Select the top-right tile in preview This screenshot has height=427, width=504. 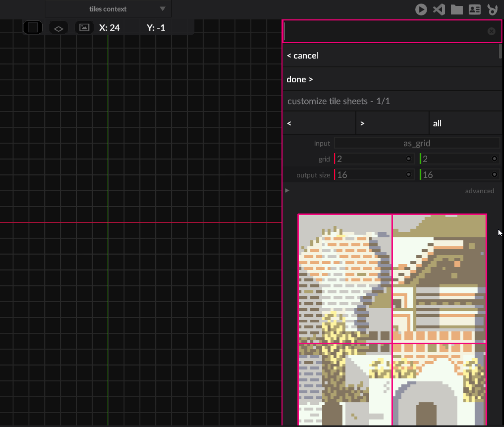click(x=439, y=278)
